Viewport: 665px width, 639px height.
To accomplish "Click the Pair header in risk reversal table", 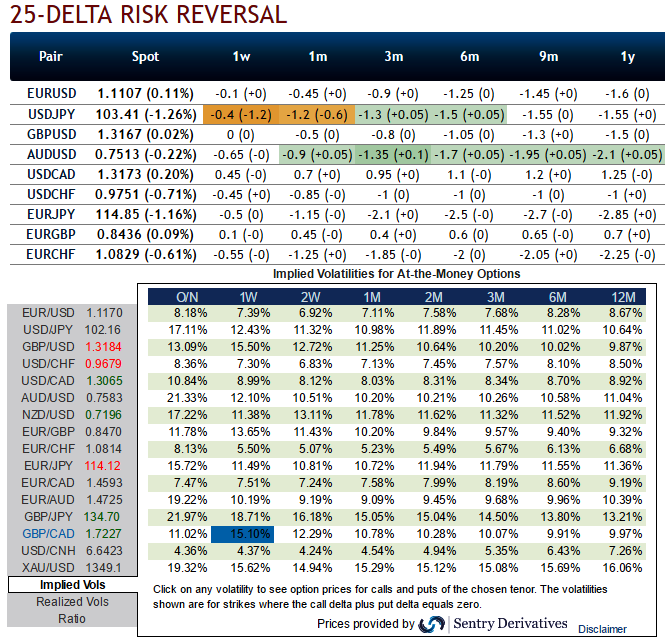I will (x=51, y=56).
